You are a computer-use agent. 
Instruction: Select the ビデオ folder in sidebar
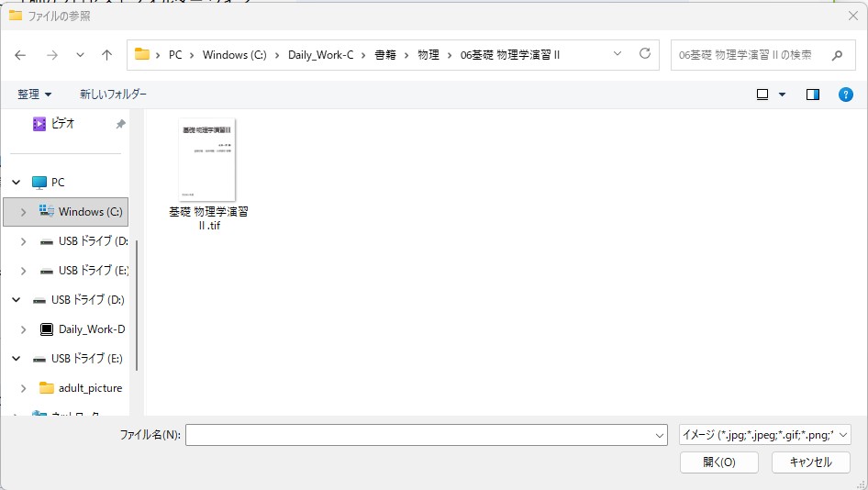pos(62,124)
